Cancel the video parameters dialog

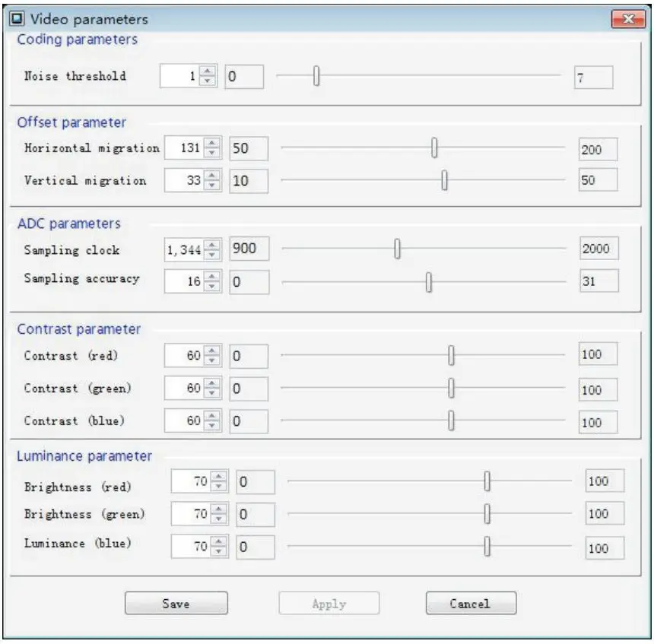(471, 603)
